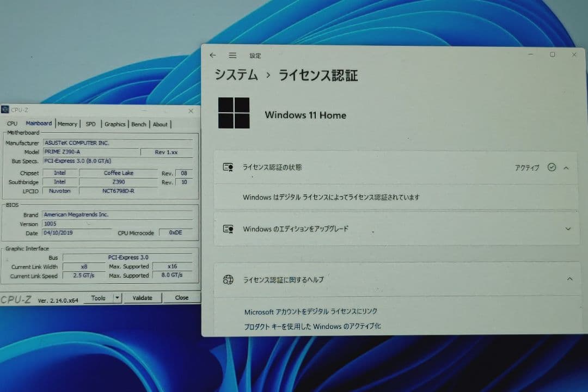Open the About tab in CPU-Z
The image size is (588, 392).
[160, 124]
